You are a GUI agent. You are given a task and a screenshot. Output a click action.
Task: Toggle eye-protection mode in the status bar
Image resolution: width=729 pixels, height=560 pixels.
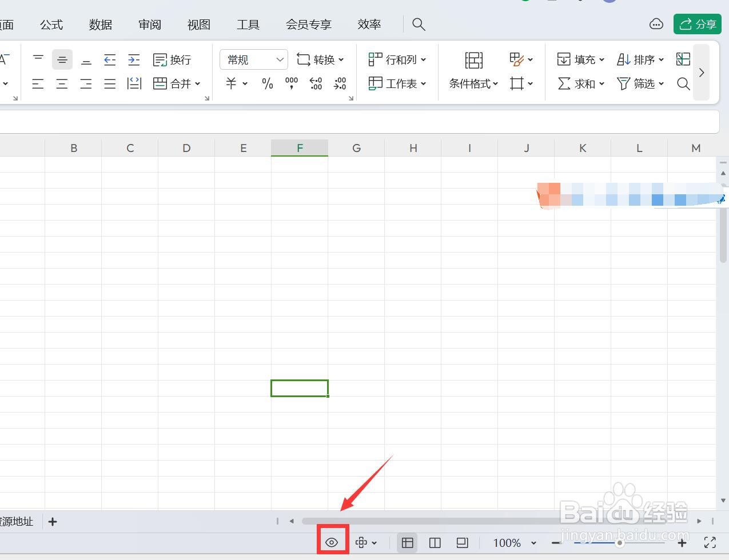click(332, 542)
